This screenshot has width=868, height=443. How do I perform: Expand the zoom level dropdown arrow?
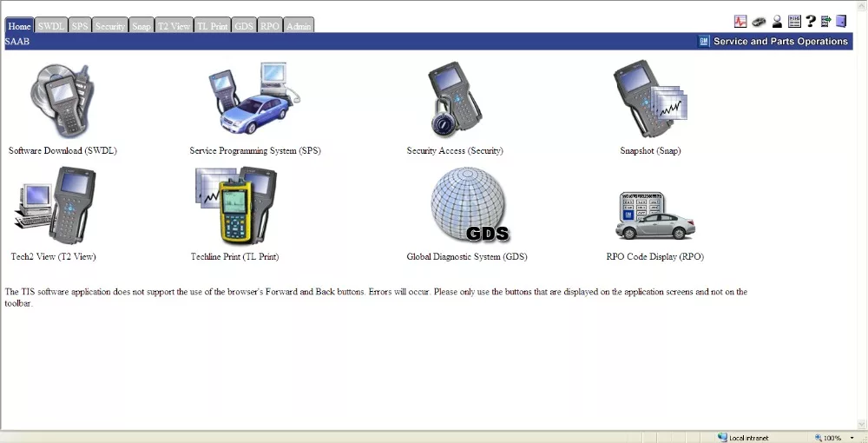point(852,438)
